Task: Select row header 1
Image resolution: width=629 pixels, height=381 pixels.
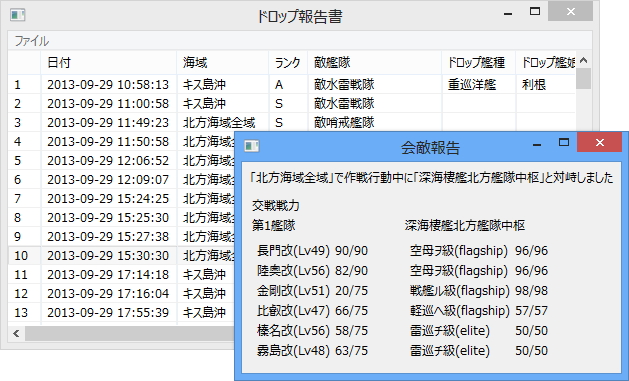Action: (24, 85)
